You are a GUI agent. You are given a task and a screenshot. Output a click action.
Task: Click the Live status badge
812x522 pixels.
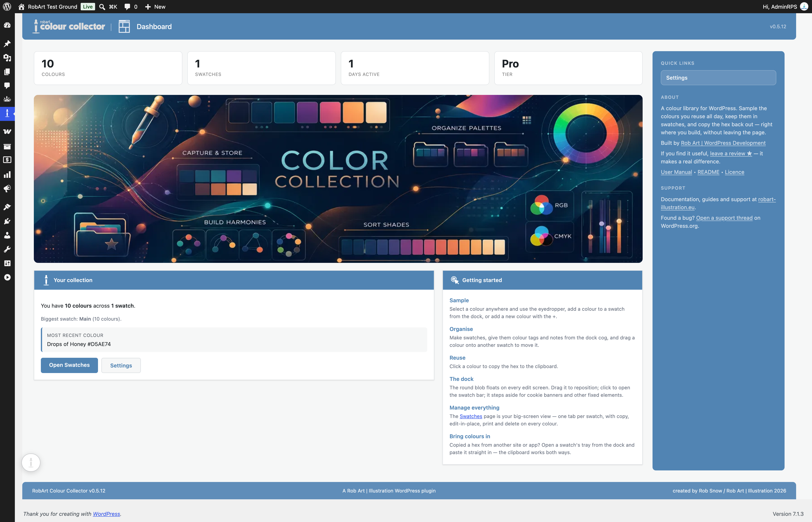pos(88,6)
